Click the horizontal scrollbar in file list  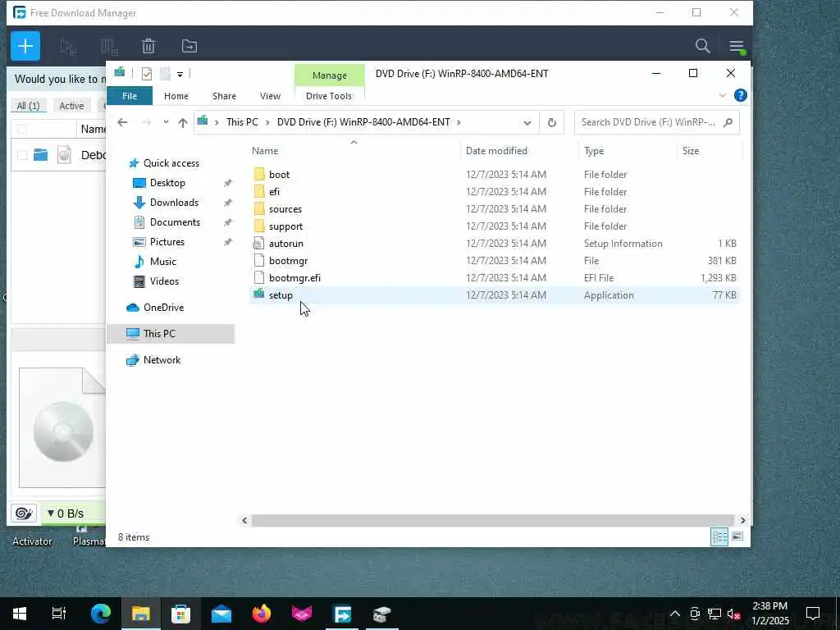tap(492, 520)
